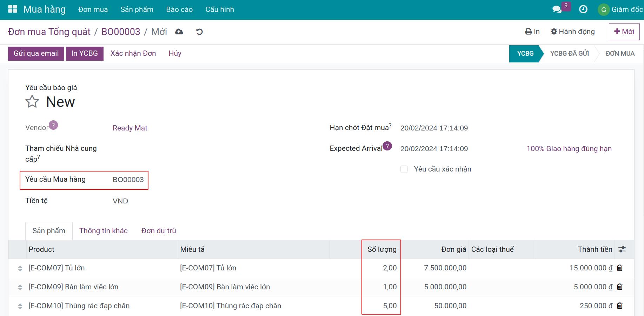Viewport: 644px width, 316px height.
Task: Select the YCBG ĐÃ GỬI status stage
Action: tap(569, 54)
